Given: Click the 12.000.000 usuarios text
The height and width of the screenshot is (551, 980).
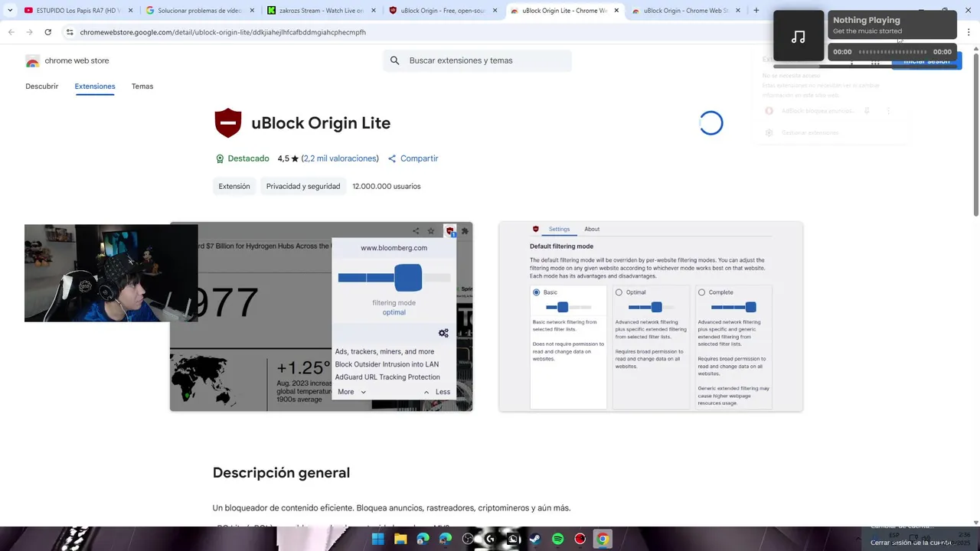Looking at the screenshot, I should click(x=387, y=186).
